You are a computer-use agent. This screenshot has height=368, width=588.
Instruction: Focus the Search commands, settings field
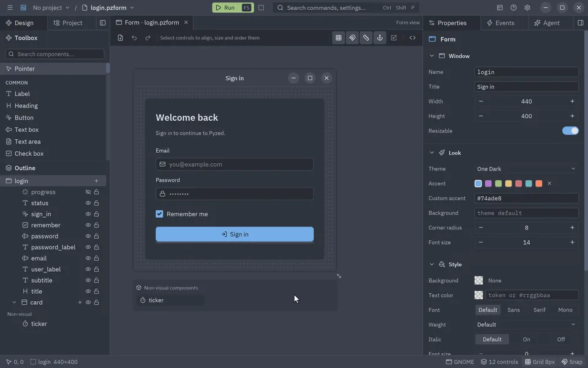[345, 7]
